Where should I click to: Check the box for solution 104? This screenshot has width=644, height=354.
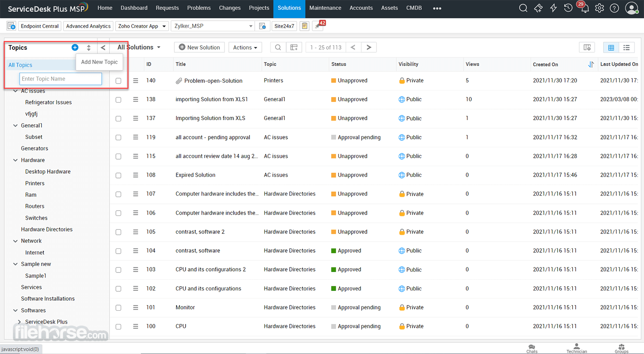[x=118, y=251]
